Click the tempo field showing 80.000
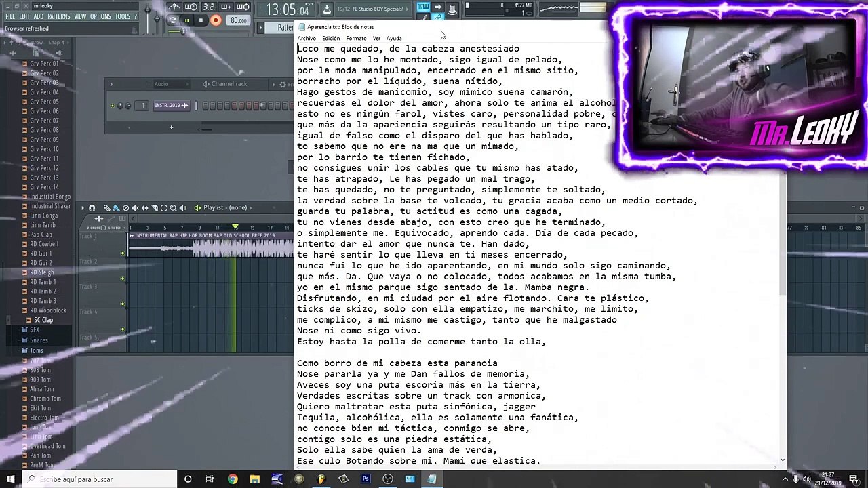868x488 pixels. click(238, 20)
